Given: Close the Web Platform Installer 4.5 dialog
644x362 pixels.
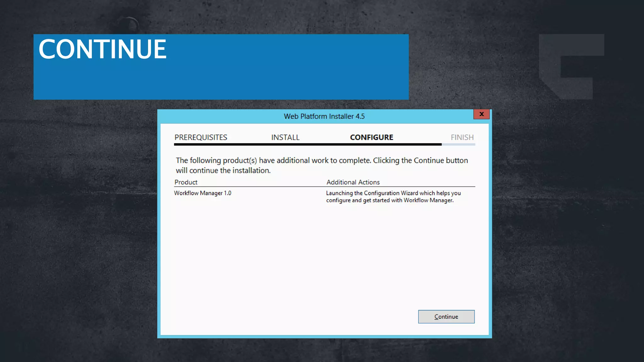Looking at the screenshot, I should pyautogui.click(x=481, y=114).
